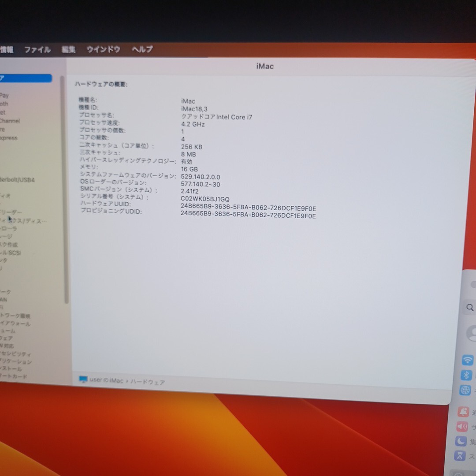The image size is (476, 476).
Task: Open Screen Time hourglass settings icon
Action: pos(460,456)
